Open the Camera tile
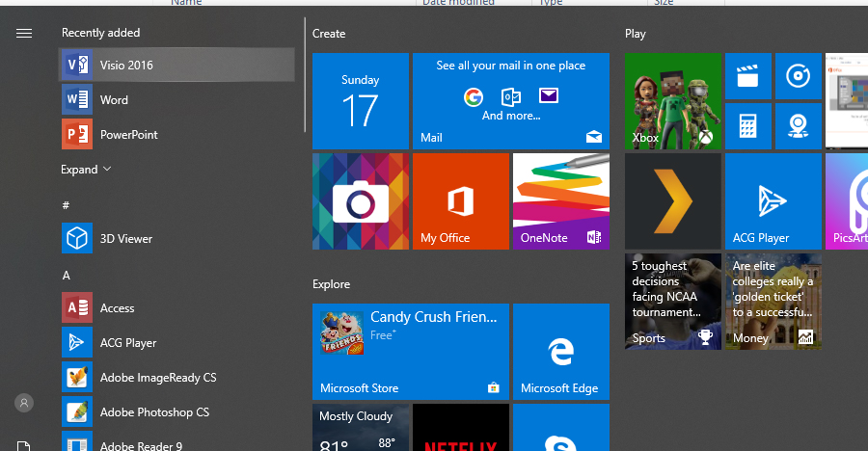Viewport: 868px width, 451px height. click(361, 201)
